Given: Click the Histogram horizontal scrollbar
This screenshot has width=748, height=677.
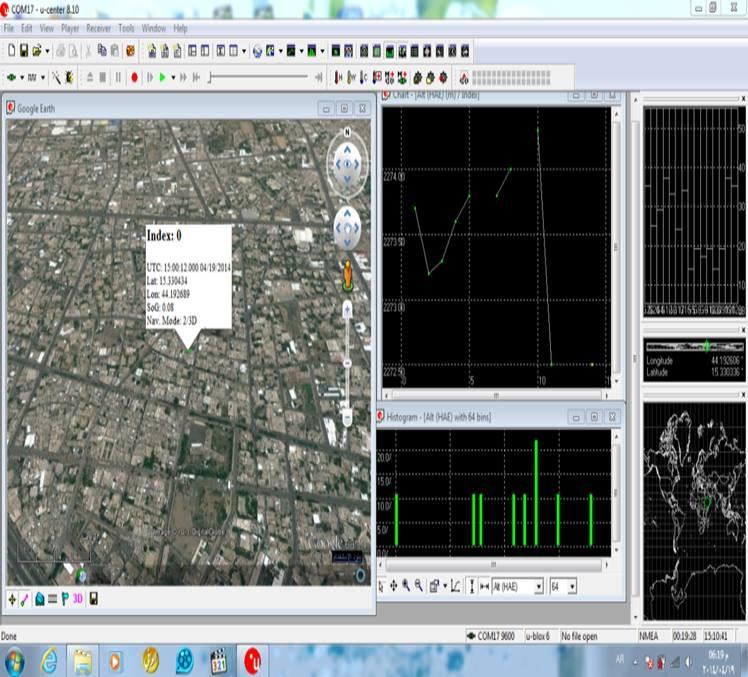Looking at the screenshot, I should pos(493,565).
